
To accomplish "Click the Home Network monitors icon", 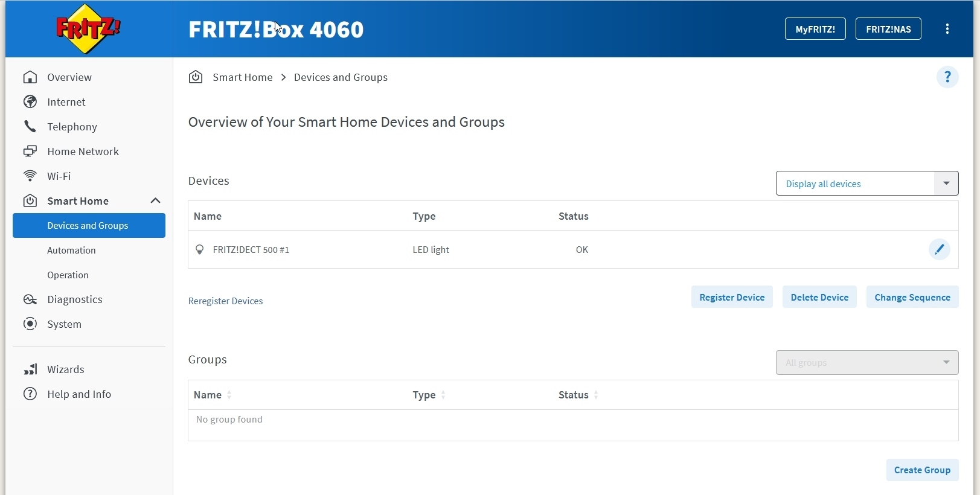I will (x=30, y=152).
